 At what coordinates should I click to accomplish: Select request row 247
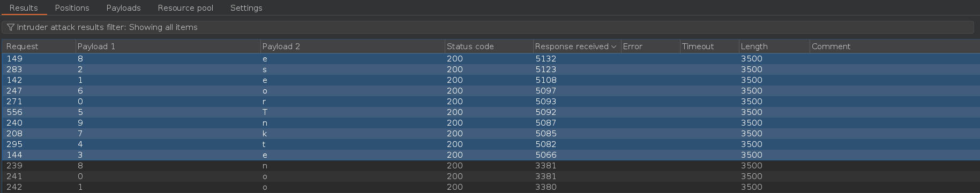click(491, 91)
